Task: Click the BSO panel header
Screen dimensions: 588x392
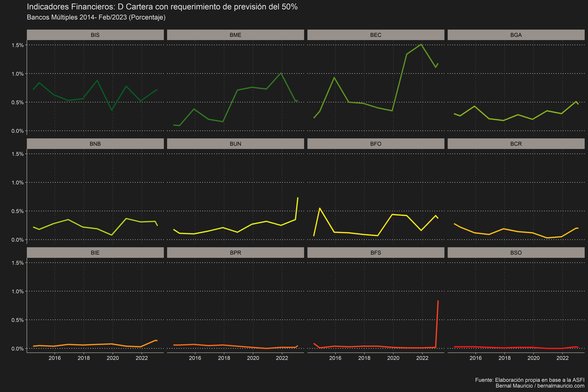Action: [516, 253]
